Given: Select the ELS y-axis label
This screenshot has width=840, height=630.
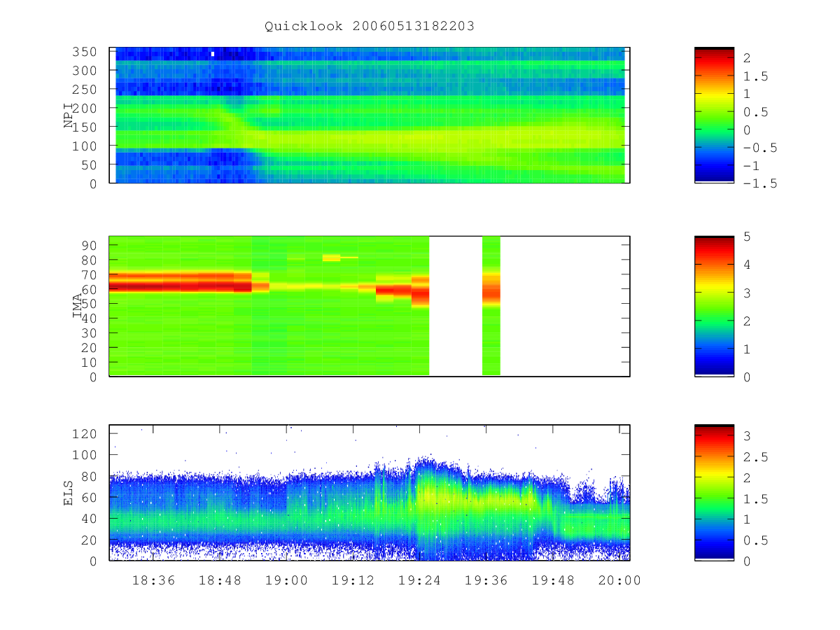Looking at the screenshot, I should click(69, 493).
